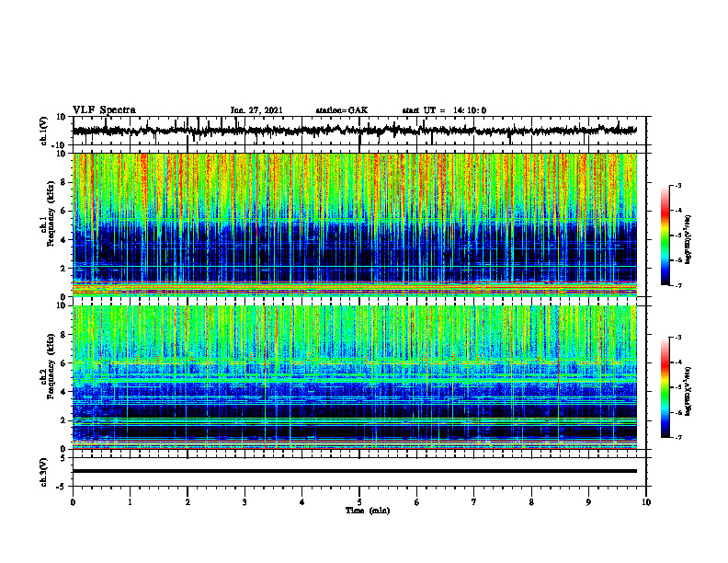The image size is (728, 563).
Task: Click the "-3" label atop ch.1 colorbar
Action: click(x=677, y=186)
